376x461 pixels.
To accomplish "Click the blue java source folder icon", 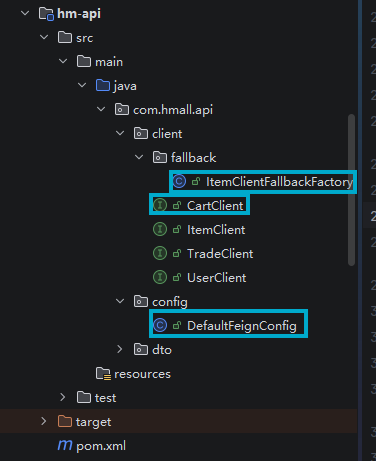I will (103, 85).
